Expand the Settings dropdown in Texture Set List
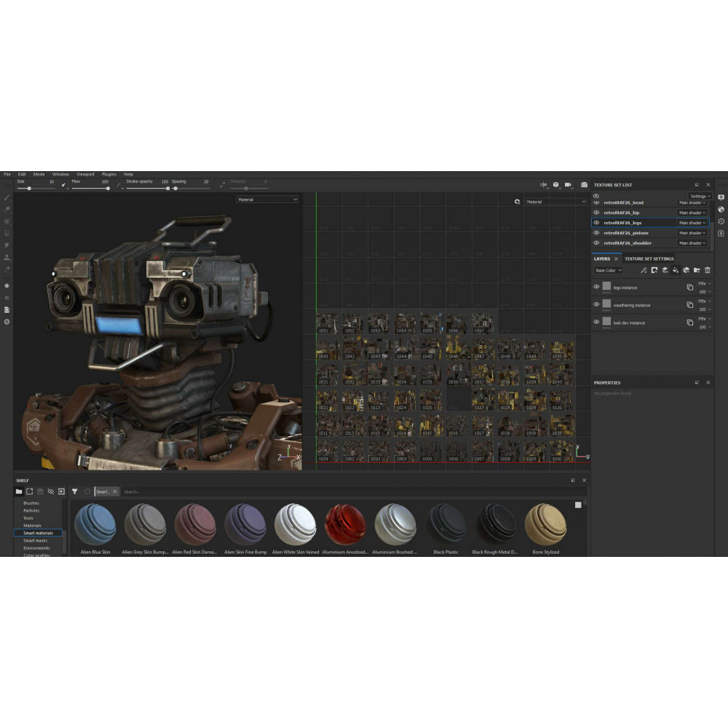This screenshot has width=728, height=728. (700, 196)
